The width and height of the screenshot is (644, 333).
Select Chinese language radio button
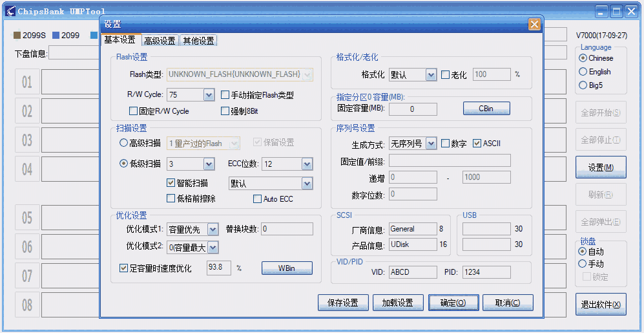tap(583, 58)
